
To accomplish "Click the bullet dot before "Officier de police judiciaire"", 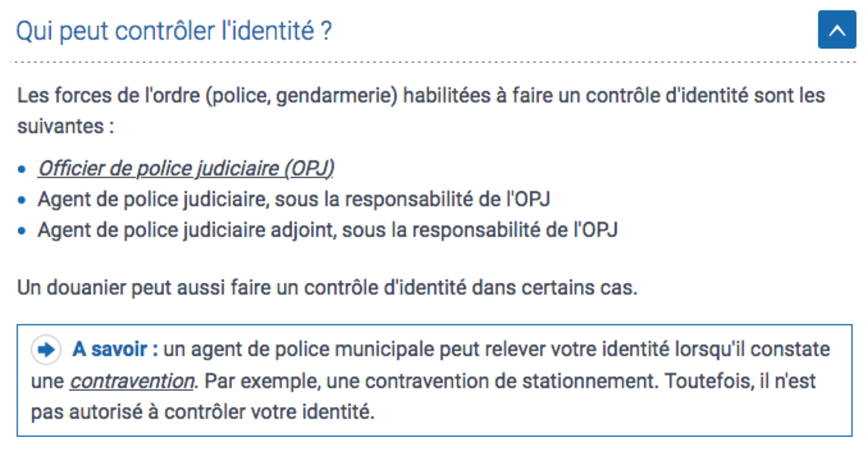I will click(22, 169).
